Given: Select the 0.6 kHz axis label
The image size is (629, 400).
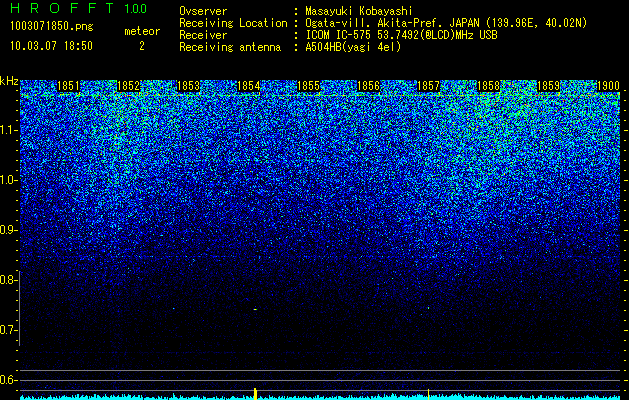Looking at the screenshot, I should tap(8, 380).
